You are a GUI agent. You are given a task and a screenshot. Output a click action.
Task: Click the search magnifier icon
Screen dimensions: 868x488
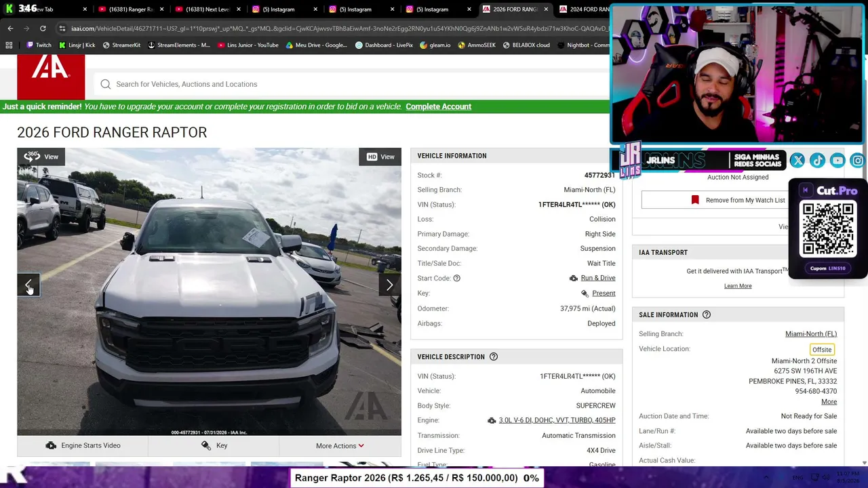106,84
